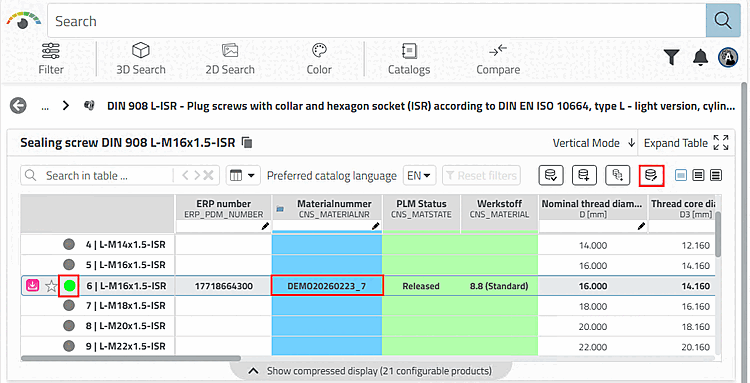This screenshot has height=383, width=750.
Task: Select row 4 | L-M14x1.5-ISR
Action: [125, 245]
